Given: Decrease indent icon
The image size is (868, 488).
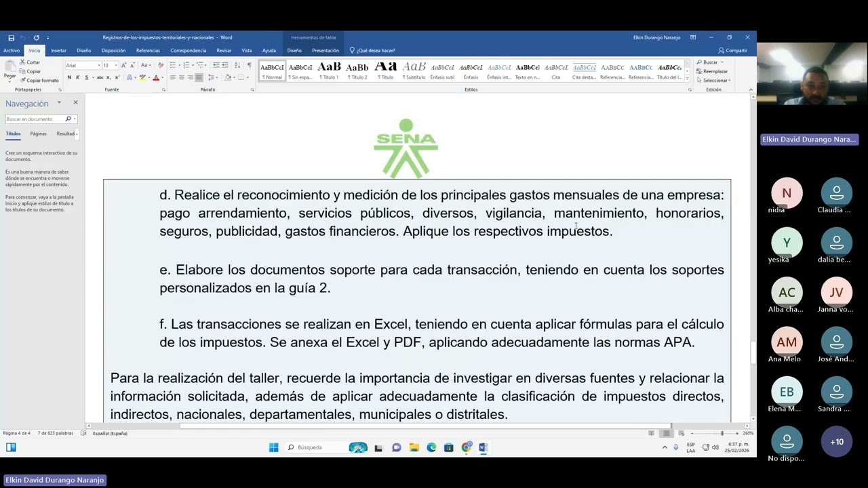Looking at the screenshot, I should (216, 65).
